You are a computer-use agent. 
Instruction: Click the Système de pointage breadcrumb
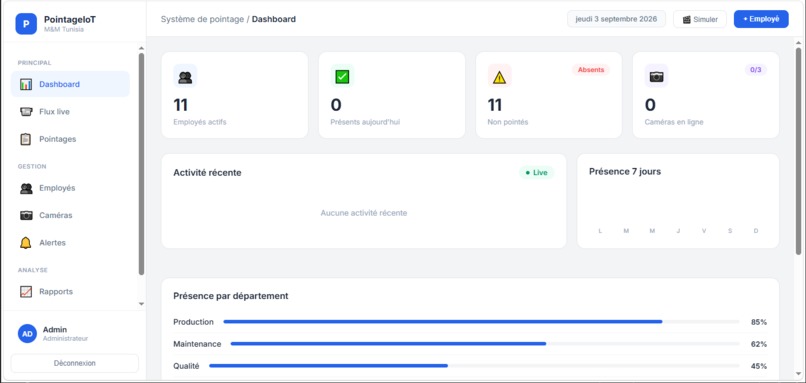tap(203, 20)
